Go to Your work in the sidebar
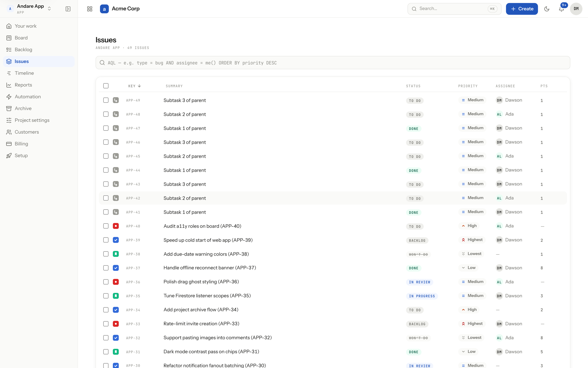588x368 pixels. coord(39,26)
